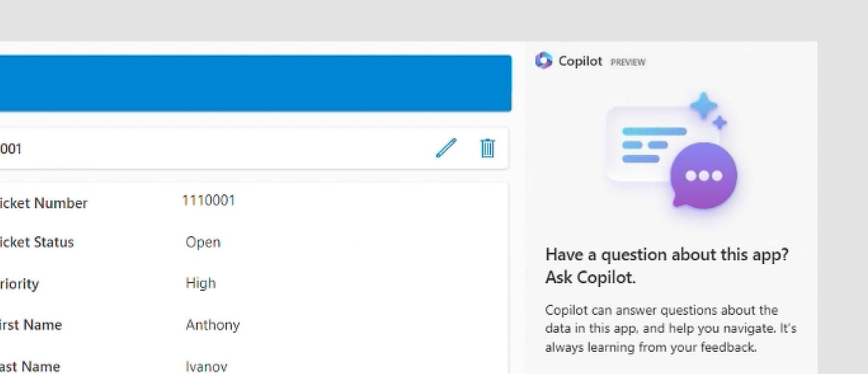Click the Ticket Status field label
This screenshot has width=868, height=374.
click(x=37, y=242)
